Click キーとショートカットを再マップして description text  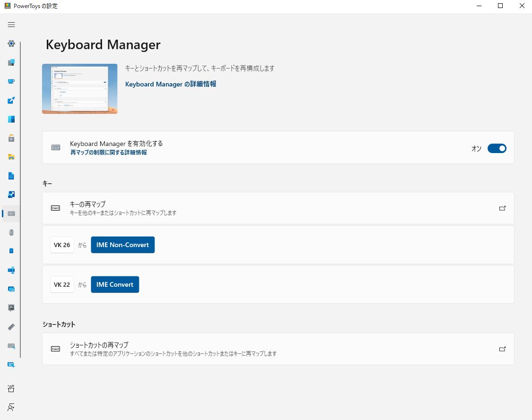[199, 69]
